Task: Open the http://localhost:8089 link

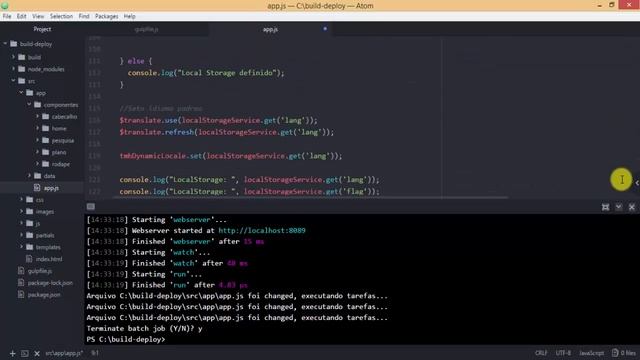Action: pos(262,231)
